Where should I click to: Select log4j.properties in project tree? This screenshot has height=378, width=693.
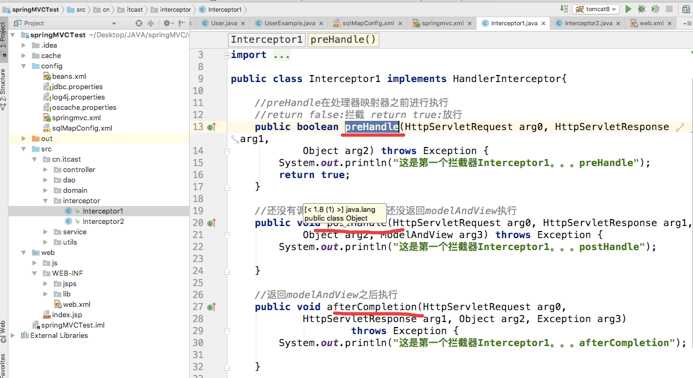pos(74,97)
